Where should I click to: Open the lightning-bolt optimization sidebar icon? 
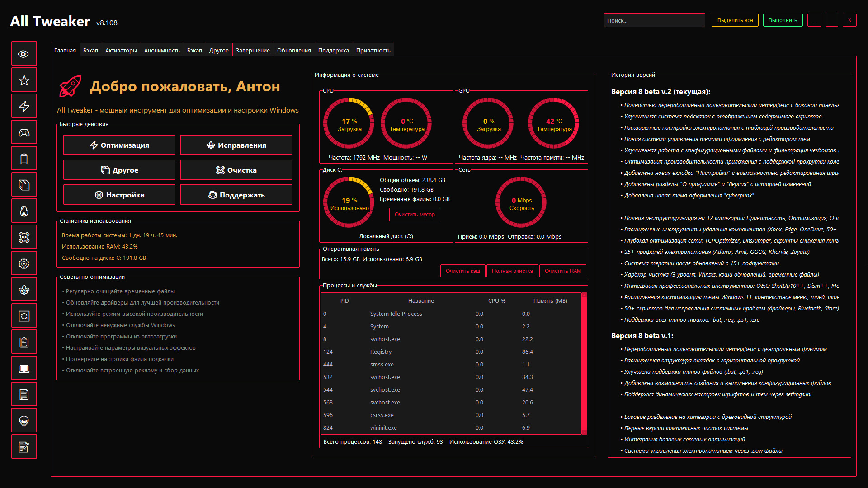tap(24, 106)
